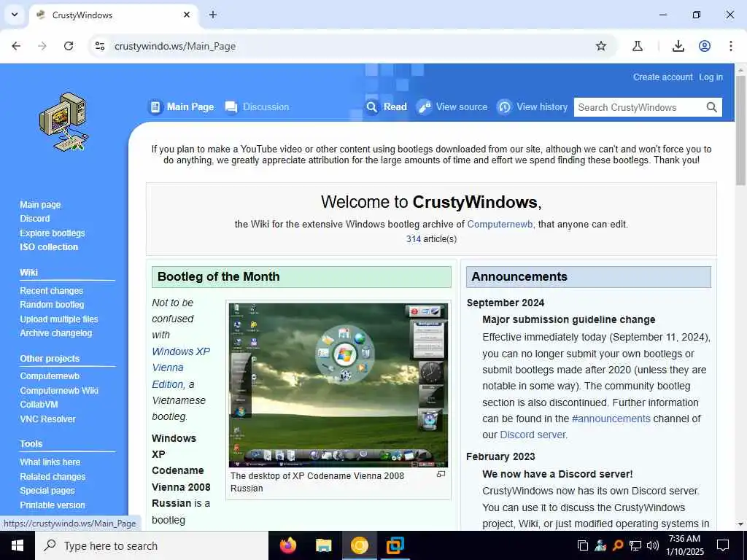Open ISO collection in sidebar
747x560 pixels.
tap(49, 247)
